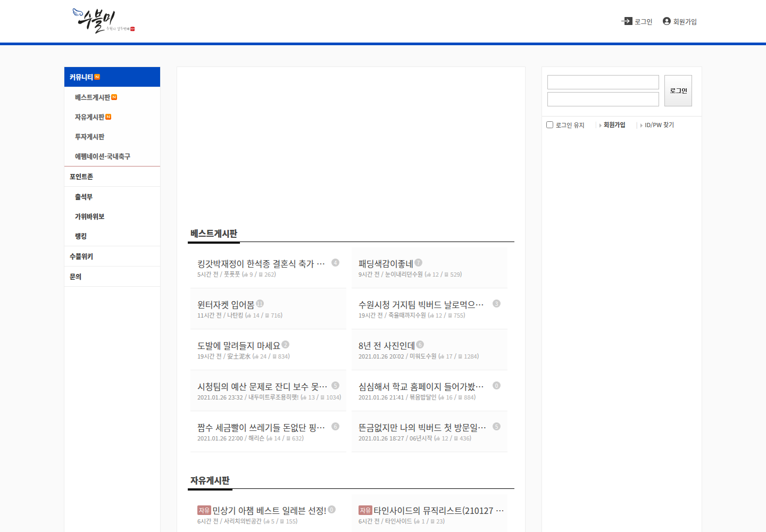Open 가위바위보 in the sidebar
This screenshot has width=766, height=532.
point(89,217)
